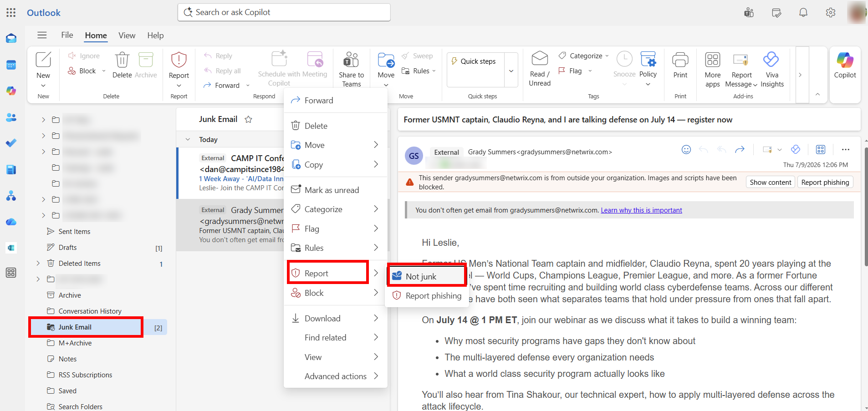Expand New mail dropdown arrow
Image resolution: width=868 pixels, height=411 pixels.
tap(43, 86)
